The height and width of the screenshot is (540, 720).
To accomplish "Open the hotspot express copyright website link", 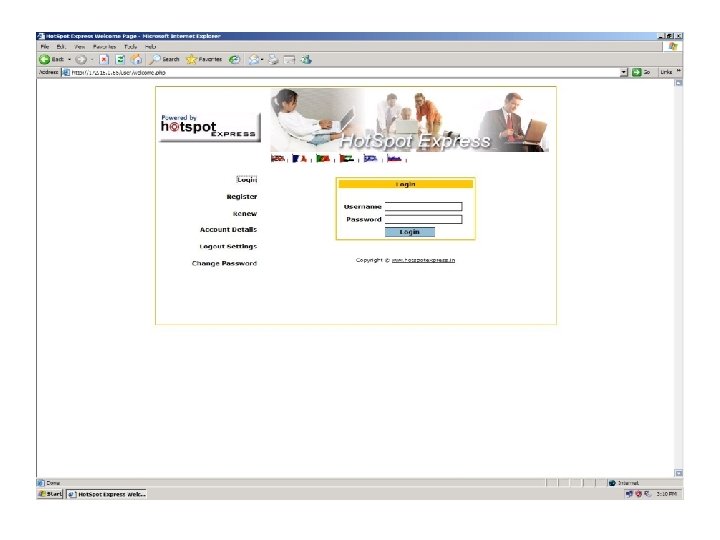I will [x=423, y=260].
